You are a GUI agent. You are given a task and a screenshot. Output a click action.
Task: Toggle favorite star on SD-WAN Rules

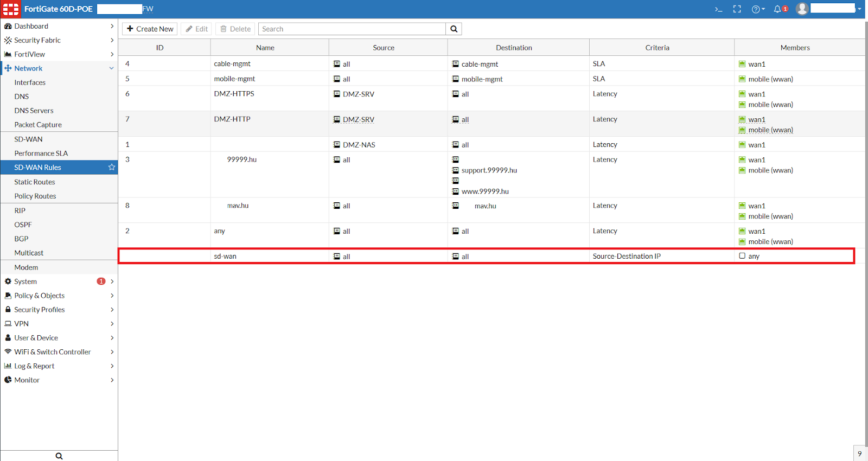pos(112,167)
